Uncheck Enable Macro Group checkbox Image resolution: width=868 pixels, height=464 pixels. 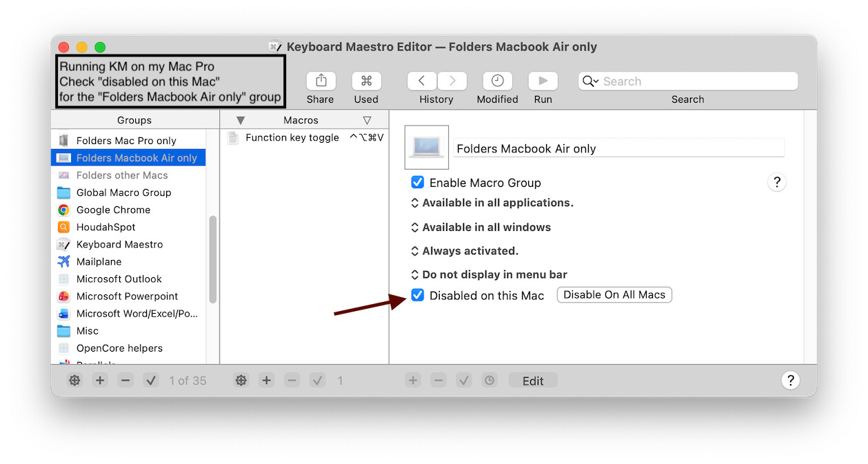pyautogui.click(x=418, y=183)
